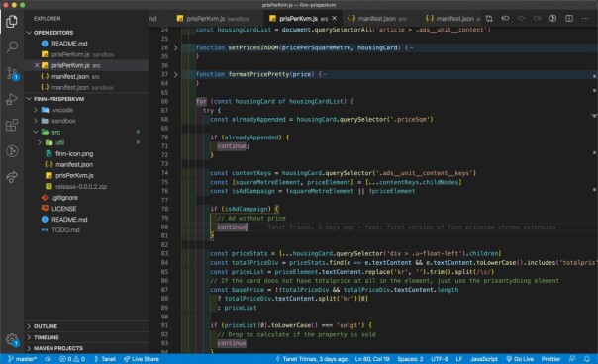Open the Manage gear icon
The height and width of the screenshot is (364, 598).
(x=12, y=339)
